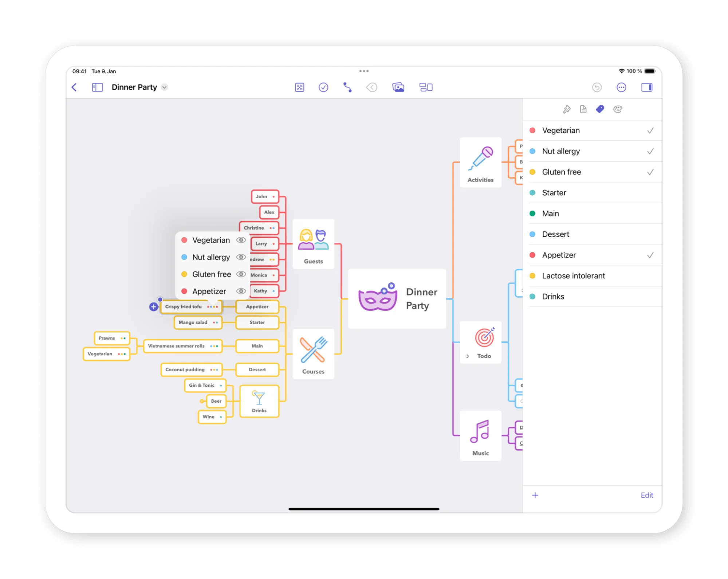This screenshot has width=728, height=579.
Task: Assign the Drinks tag from the panel
Action: (592, 297)
